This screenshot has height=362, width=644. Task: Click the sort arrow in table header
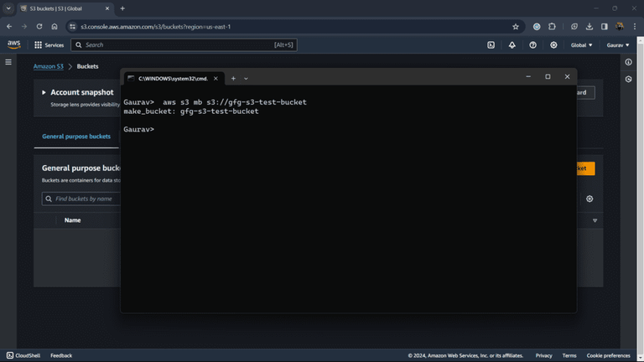tap(595, 220)
